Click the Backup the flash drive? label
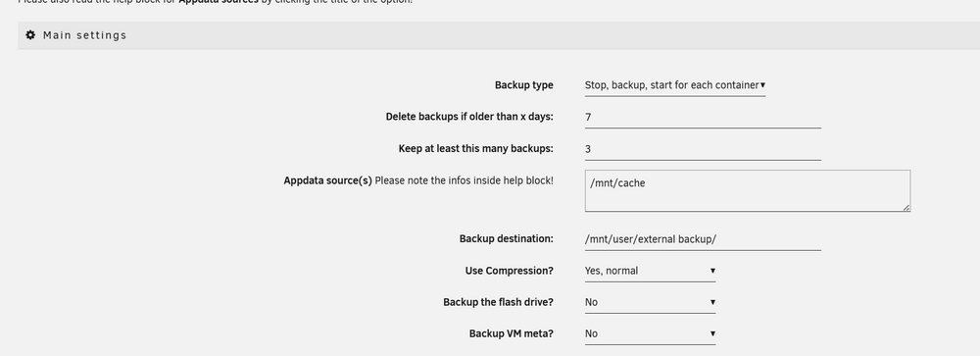 498,302
